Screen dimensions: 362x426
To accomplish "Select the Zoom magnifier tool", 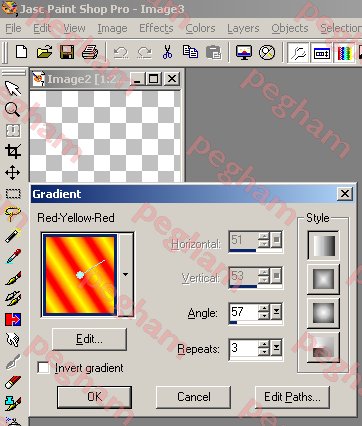I will [x=12, y=109].
